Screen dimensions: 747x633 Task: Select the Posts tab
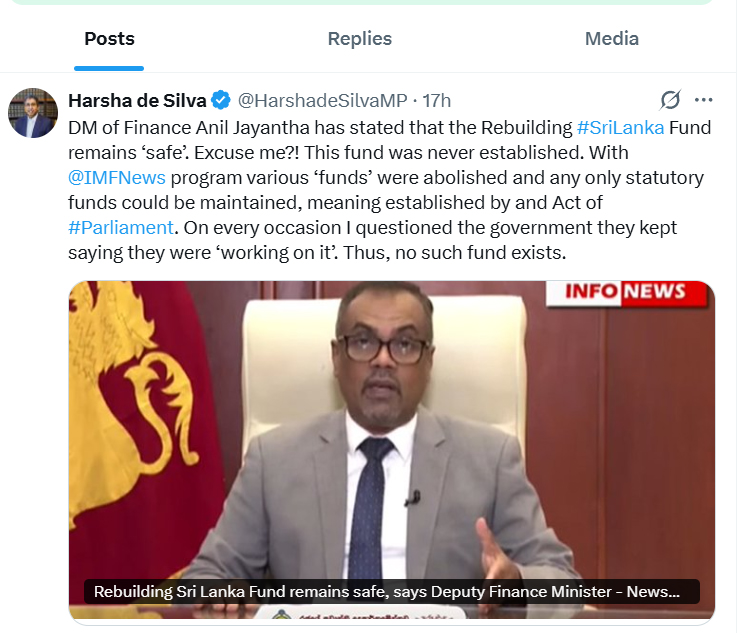tap(109, 39)
